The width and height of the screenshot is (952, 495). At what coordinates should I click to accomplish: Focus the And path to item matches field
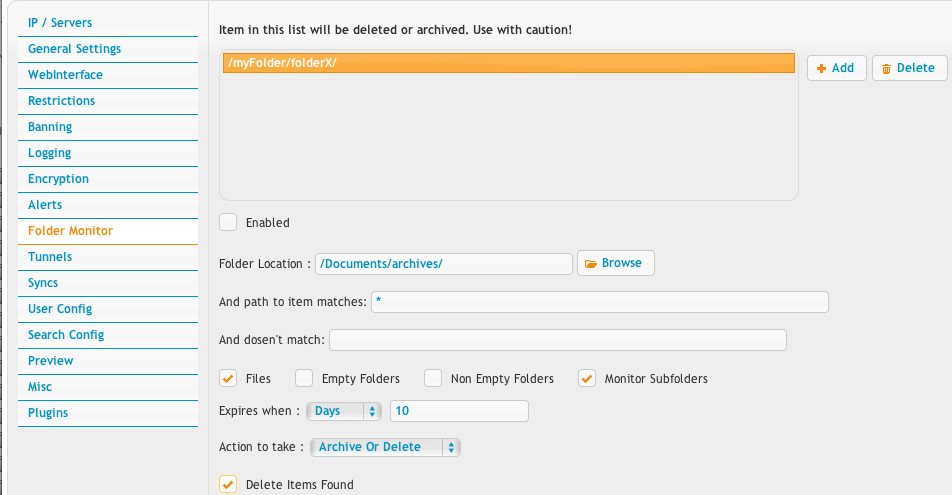point(600,302)
